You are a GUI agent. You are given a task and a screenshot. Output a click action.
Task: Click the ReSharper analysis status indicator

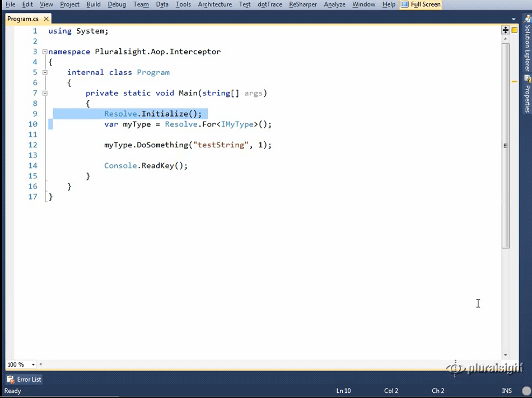click(x=514, y=30)
